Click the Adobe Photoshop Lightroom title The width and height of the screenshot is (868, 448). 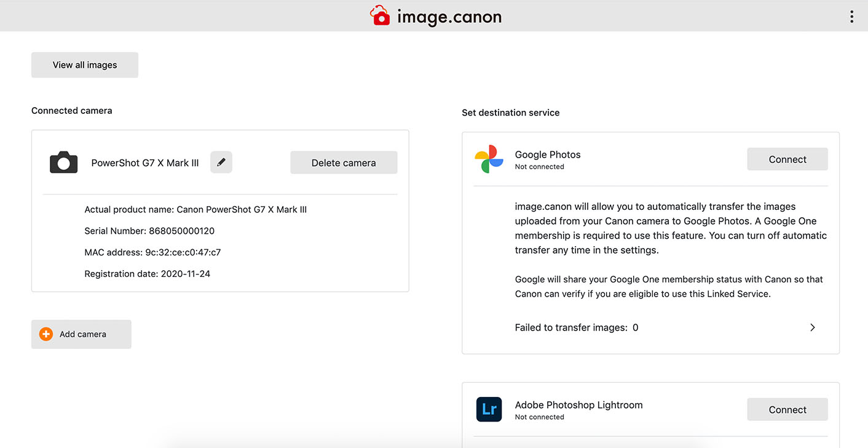point(578,405)
